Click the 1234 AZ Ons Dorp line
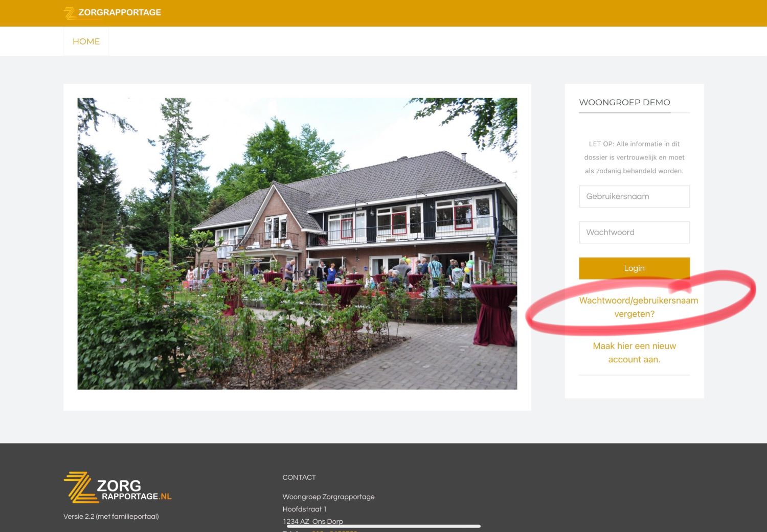The width and height of the screenshot is (767, 532). tap(312, 521)
